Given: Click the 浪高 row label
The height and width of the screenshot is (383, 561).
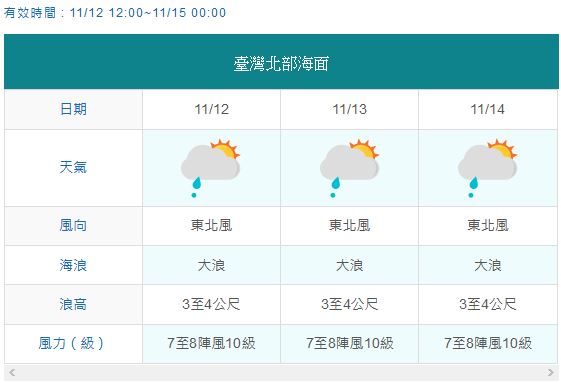Looking at the screenshot, I should [73, 305].
